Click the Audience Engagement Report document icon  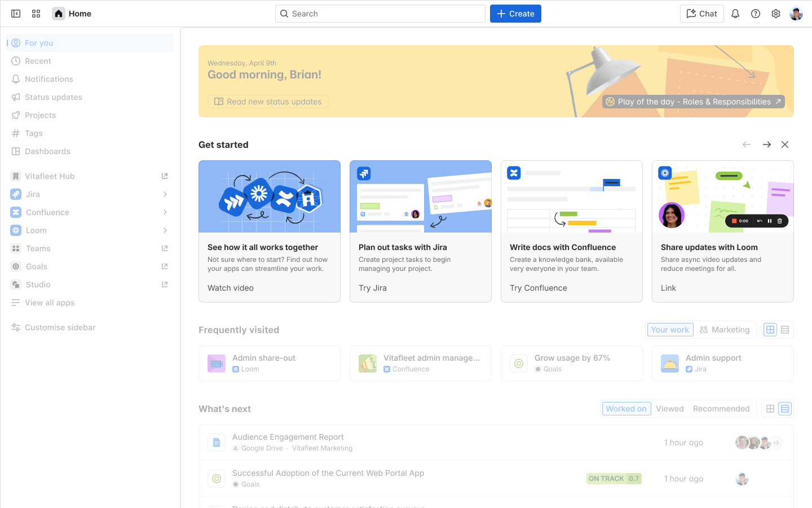pos(217,443)
